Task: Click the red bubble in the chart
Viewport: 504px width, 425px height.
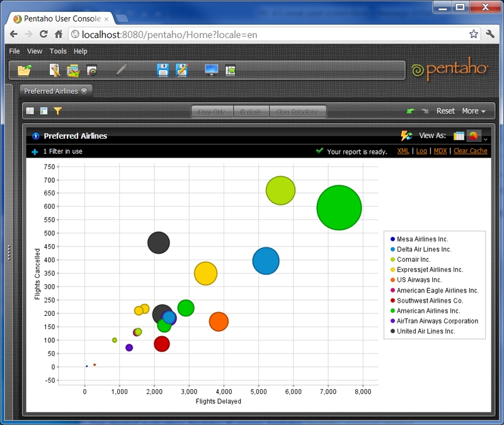Action: (162, 344)
